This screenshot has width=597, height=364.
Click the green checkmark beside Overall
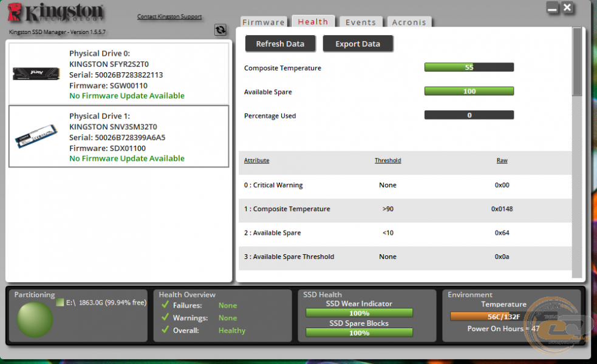coord(165,331)
